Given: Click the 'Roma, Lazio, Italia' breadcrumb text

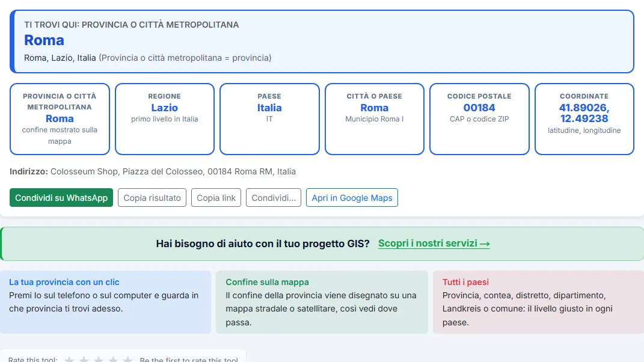Looking at the screenshot, I should pos(60,58).
